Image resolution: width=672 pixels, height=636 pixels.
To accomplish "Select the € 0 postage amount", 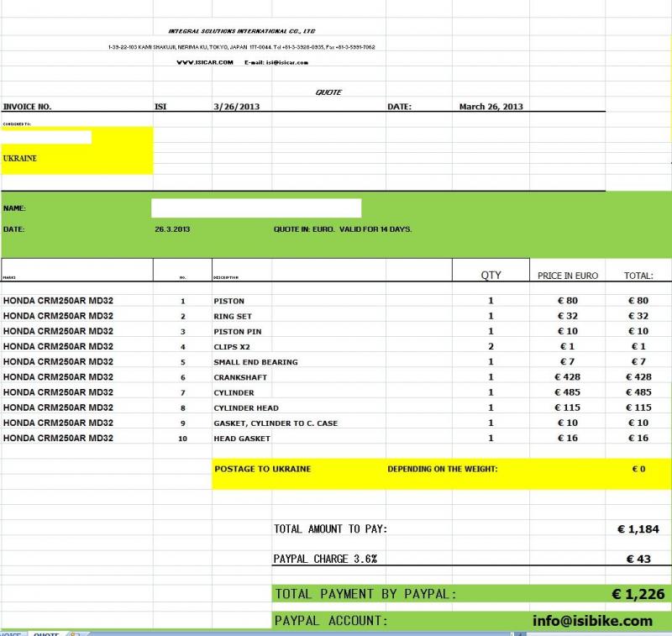I will point(639,469).
